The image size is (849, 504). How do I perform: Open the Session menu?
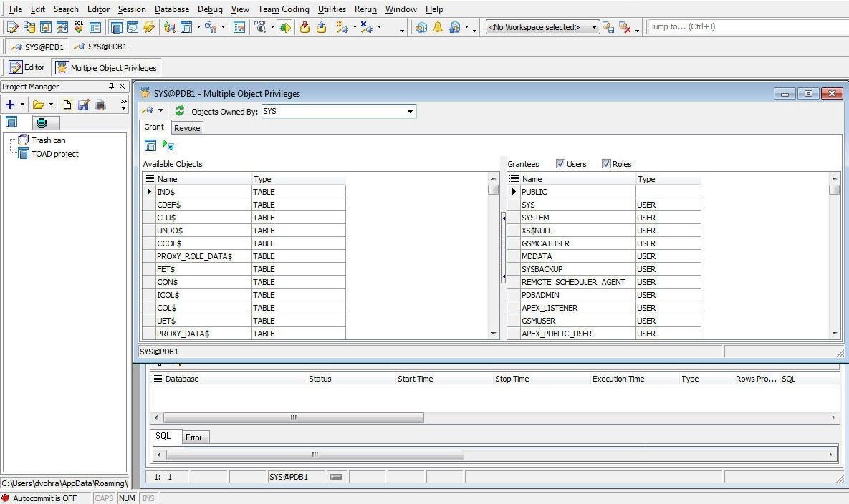pyautogui.click(x=132, y=9)
